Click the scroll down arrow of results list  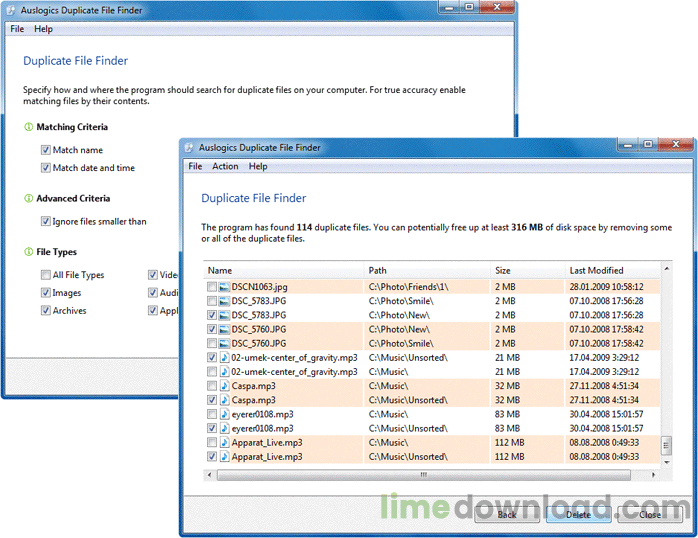(666, 462)
